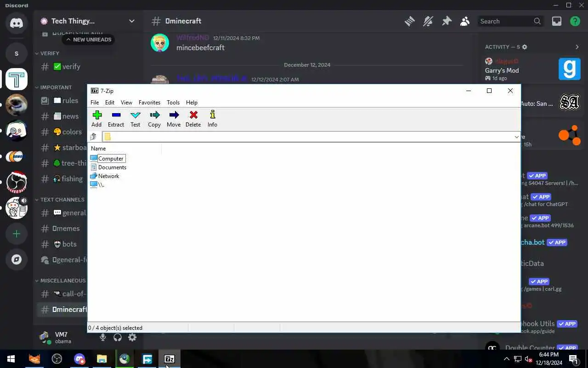Toggle Discord microphone mute
This screenshot has width=588, height=368.
click(x=103, y=338)
